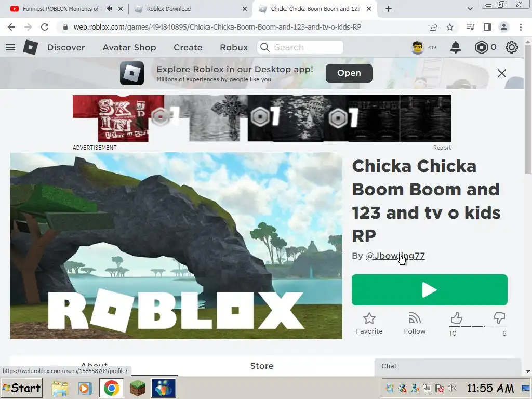Bookmark this page with the star

pos(450,27)
